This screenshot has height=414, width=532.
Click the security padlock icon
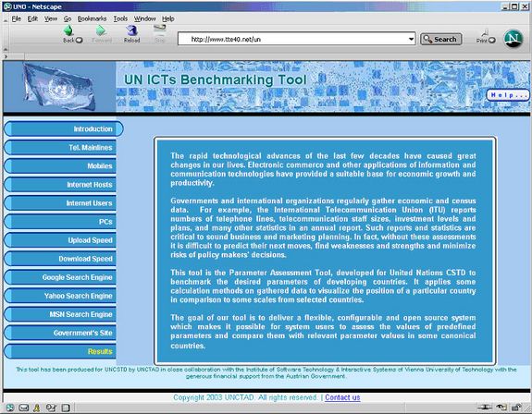click(516, 408)
